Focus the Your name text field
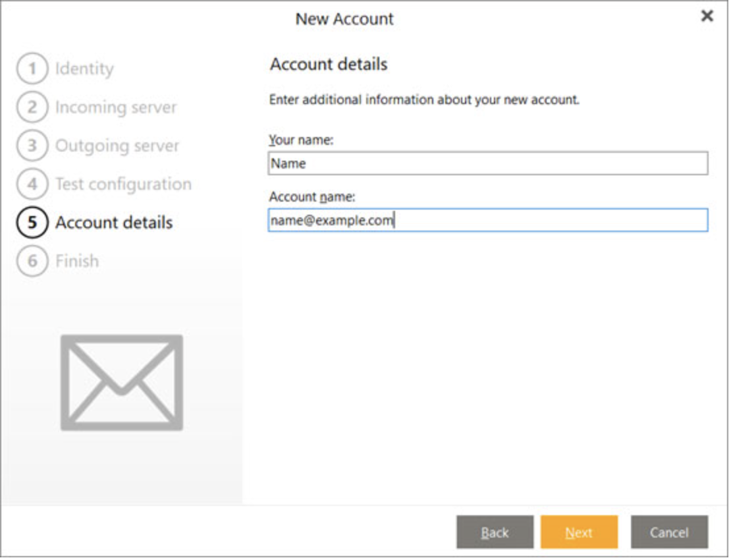Screen dimensions: 731x560 487,163
